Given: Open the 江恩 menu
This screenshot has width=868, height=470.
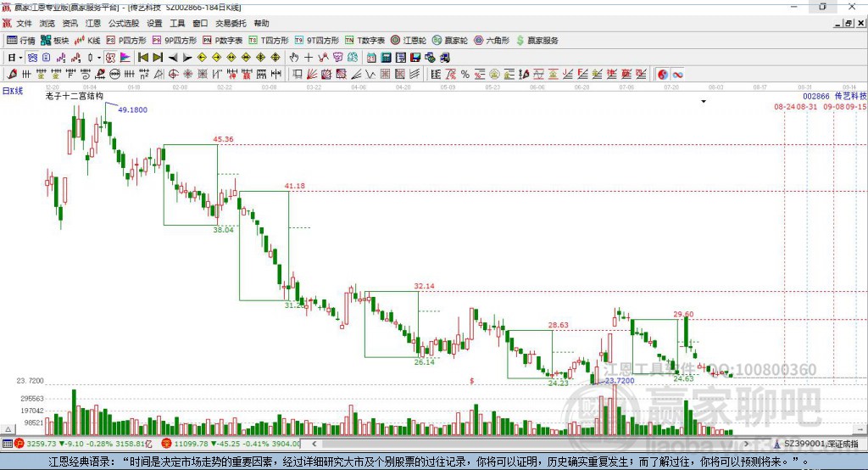Looking at the screenshot, I should click(93, 23).
